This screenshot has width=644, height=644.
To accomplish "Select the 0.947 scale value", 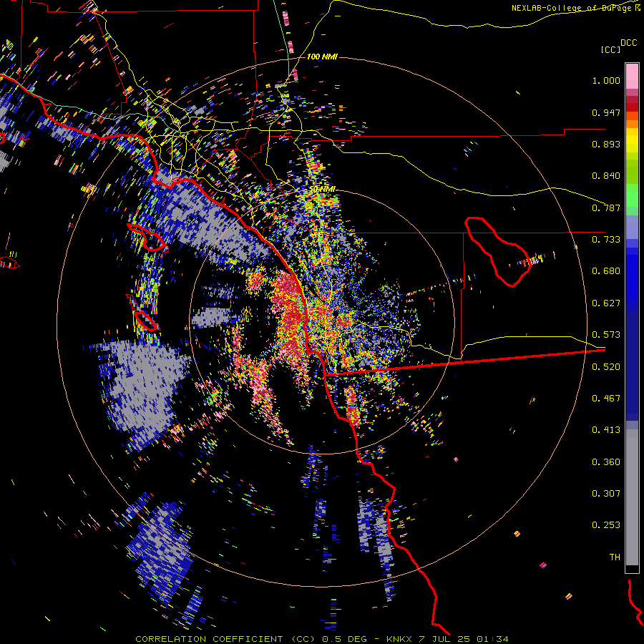I will (606, 112).
